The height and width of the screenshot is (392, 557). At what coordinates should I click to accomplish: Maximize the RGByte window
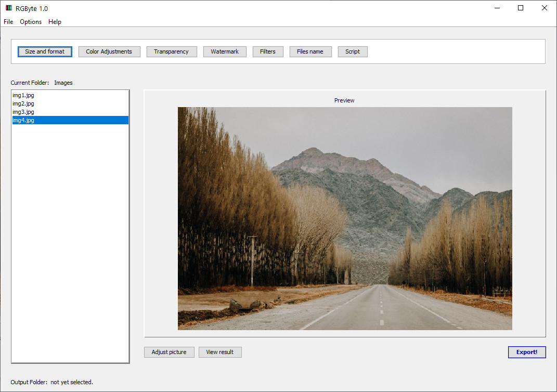(x=521, y=8)
